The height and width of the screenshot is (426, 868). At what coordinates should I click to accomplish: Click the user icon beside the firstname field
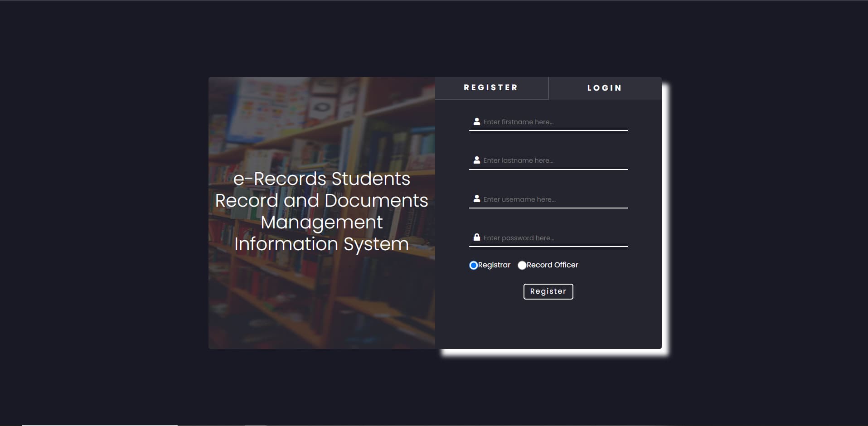coord(476,121)
